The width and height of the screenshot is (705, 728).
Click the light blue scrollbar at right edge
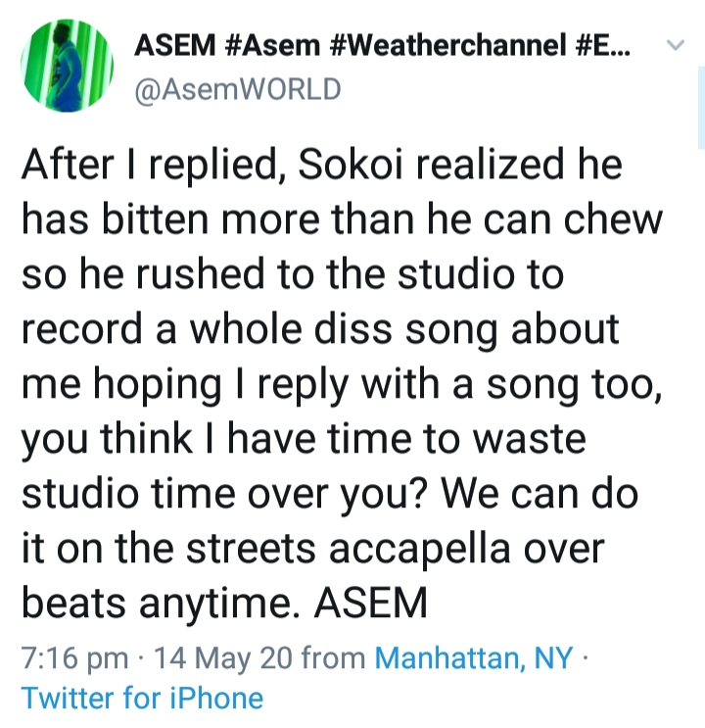(701, 107)
